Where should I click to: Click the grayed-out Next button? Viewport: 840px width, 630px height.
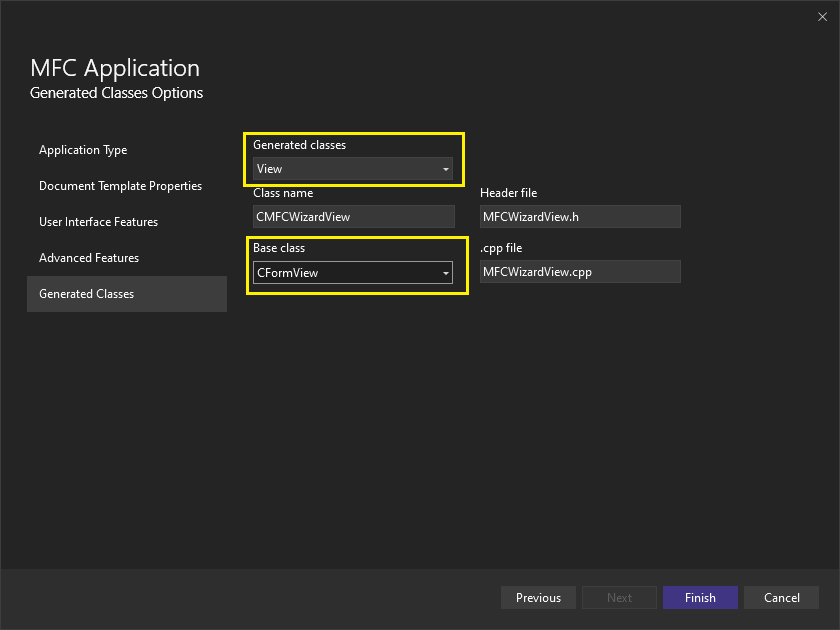[619, 597]
